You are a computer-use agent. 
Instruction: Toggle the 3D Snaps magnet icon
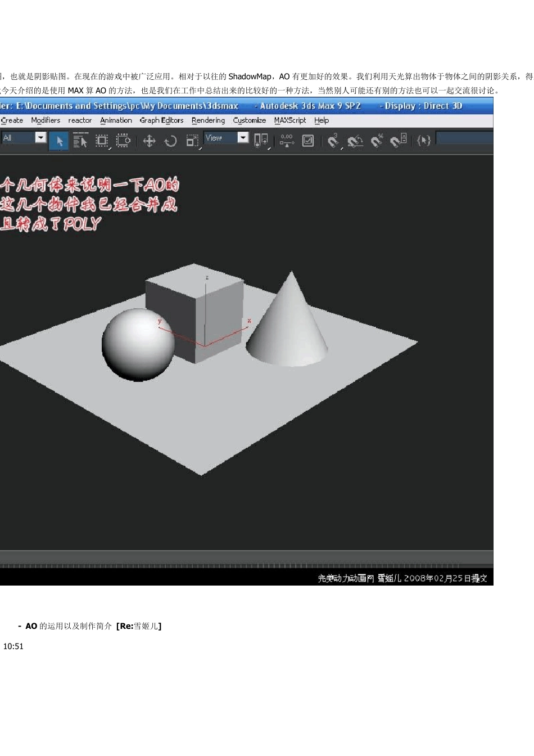coord(333,141)
